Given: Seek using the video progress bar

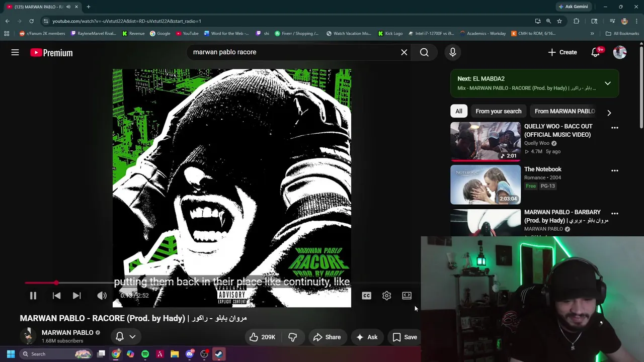Looking at the screenshot, I should click(x=221, y=283).
